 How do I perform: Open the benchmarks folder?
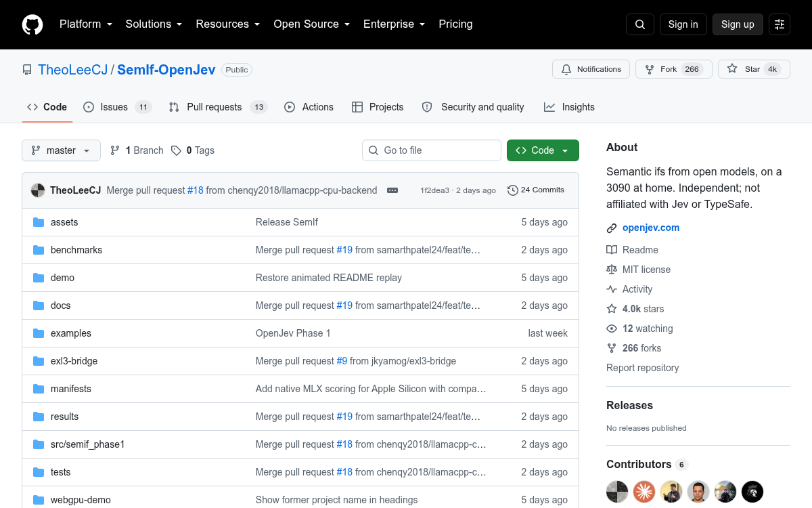pos(76,250)
